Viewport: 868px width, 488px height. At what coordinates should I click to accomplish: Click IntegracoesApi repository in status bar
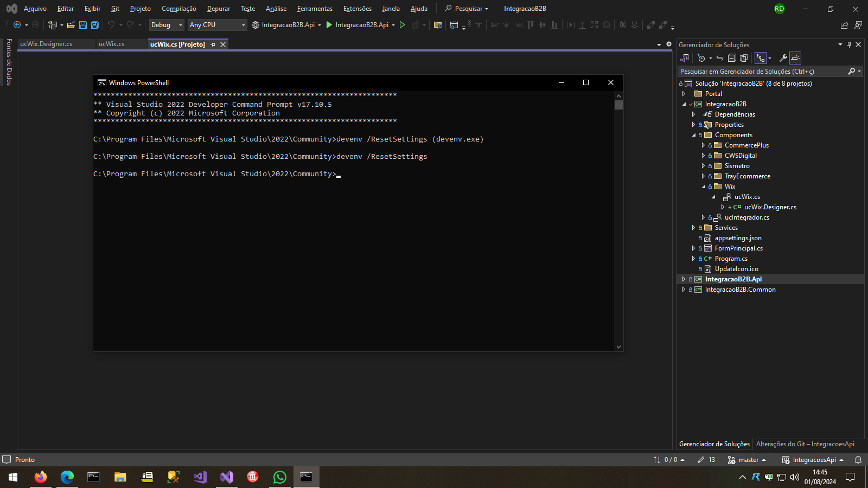(x=813, y=460)
